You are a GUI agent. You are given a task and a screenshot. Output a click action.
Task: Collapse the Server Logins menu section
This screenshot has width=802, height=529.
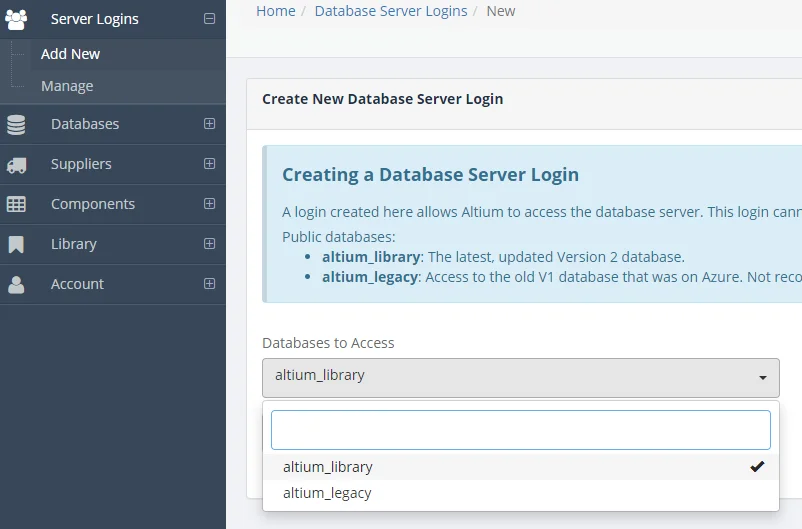point(209,19)
